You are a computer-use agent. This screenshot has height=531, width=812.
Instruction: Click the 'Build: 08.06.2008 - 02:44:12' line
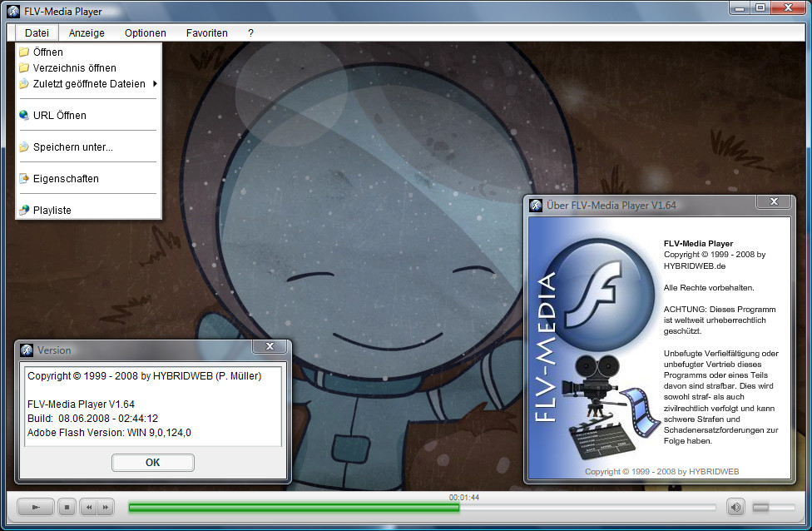click(92, 419)
